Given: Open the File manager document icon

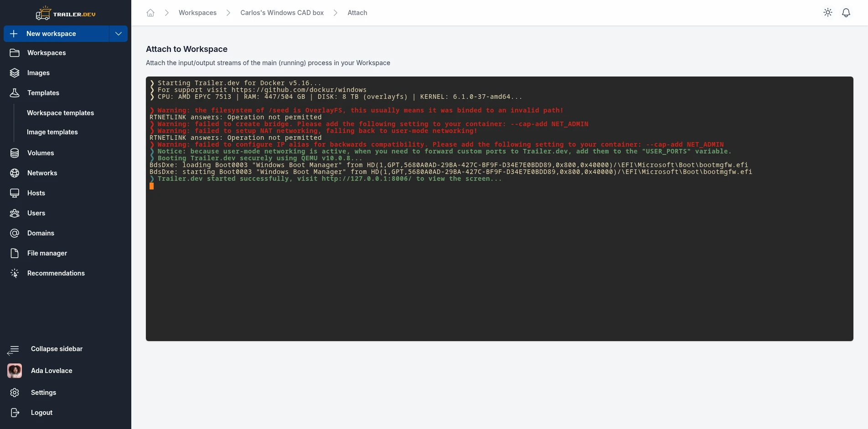Looking at the screenshot, I should point(15,253).
